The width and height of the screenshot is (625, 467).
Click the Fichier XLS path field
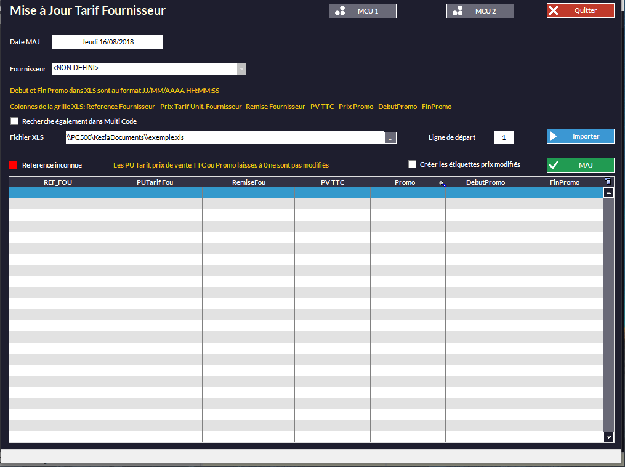click(x=223, y=138)
